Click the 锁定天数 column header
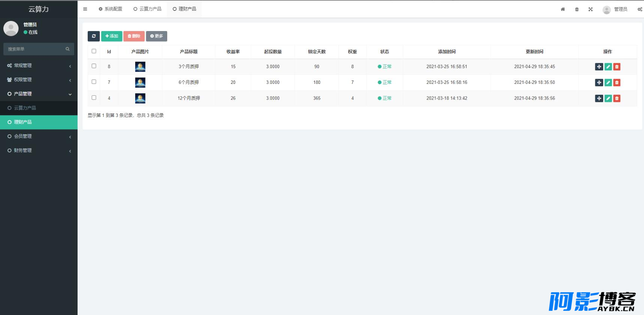644x315 pixels. (x=317, y=52)
